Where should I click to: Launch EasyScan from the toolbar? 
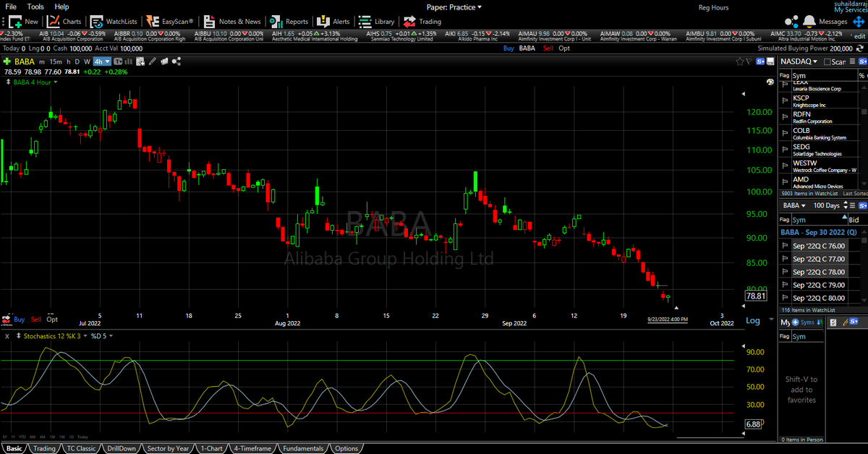point(169,21)
